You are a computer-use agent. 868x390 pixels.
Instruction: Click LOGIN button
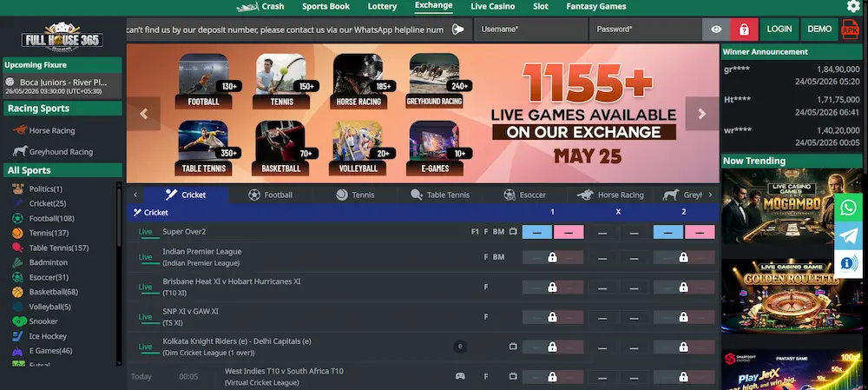point(779,30)
